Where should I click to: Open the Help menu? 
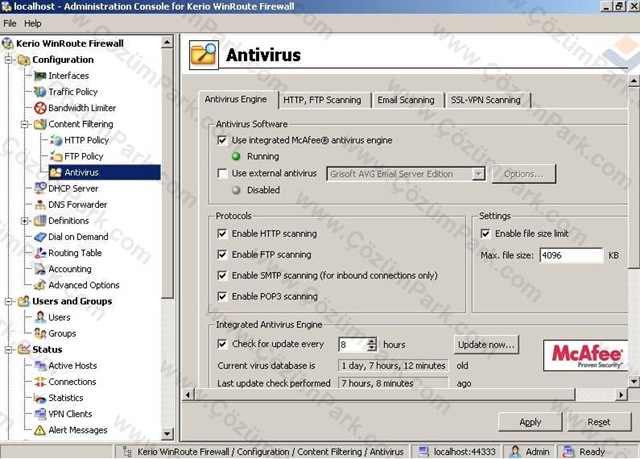coord(33,24)
